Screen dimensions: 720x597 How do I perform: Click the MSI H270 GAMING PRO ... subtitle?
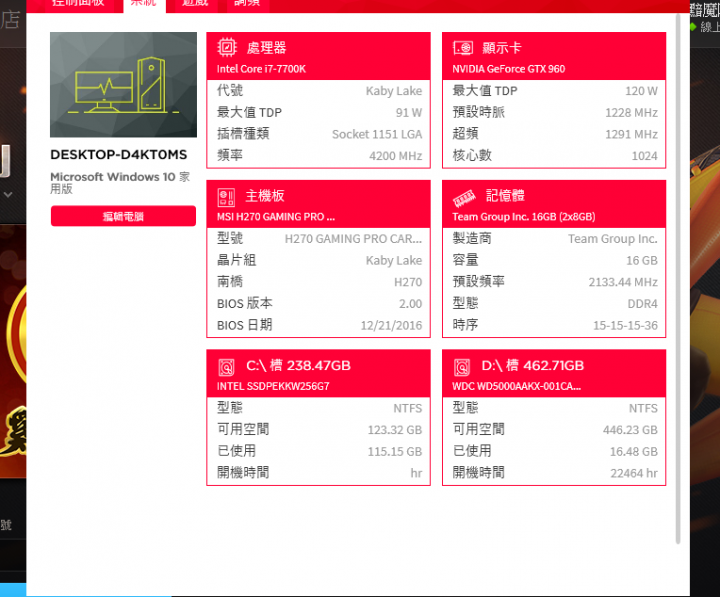pyautogui.click(x=276, y=217)
